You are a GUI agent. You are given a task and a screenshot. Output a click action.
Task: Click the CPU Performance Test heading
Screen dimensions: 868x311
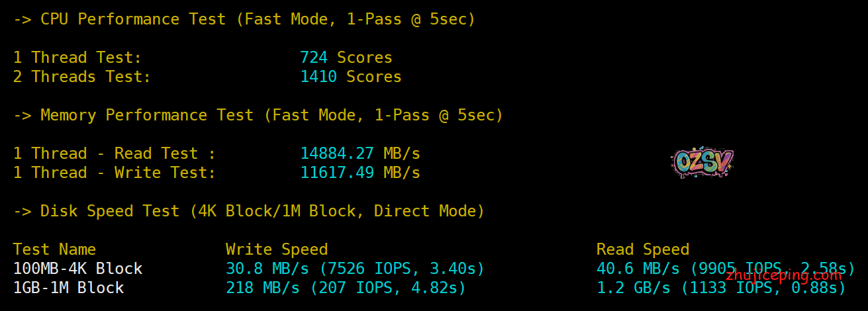[244, 19]
